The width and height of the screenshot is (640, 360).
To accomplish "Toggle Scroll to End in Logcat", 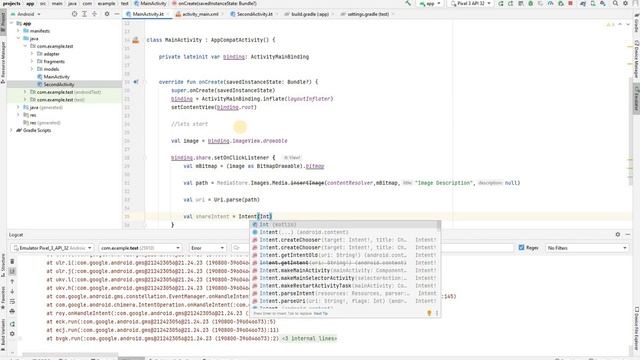I will (12, 271).
